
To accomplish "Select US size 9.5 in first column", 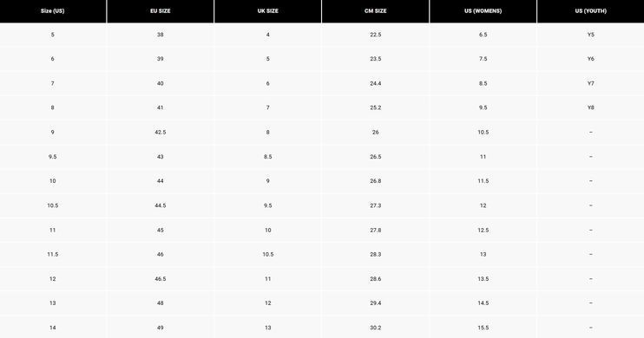I will 53,157.
